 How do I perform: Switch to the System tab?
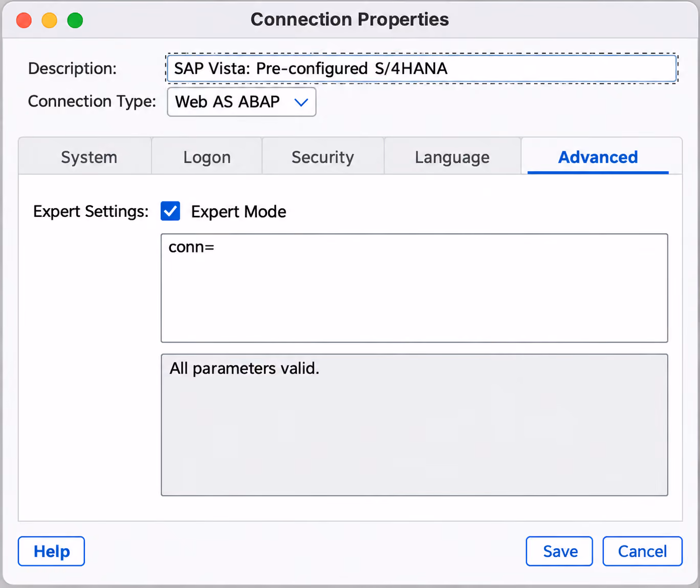coord(85,156)
